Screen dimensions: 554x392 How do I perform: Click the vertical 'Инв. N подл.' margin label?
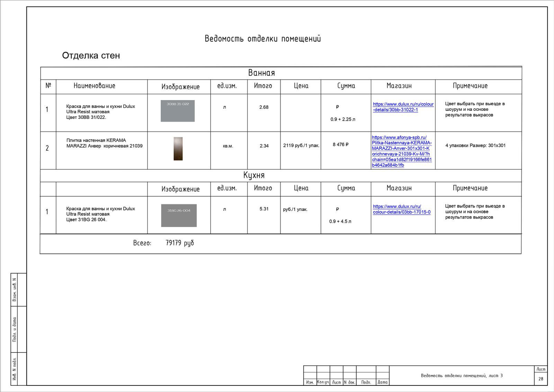[14, 369]
